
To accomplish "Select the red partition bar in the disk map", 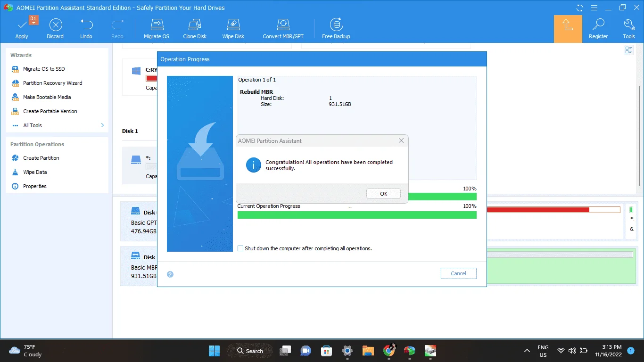I will [537, 210].
